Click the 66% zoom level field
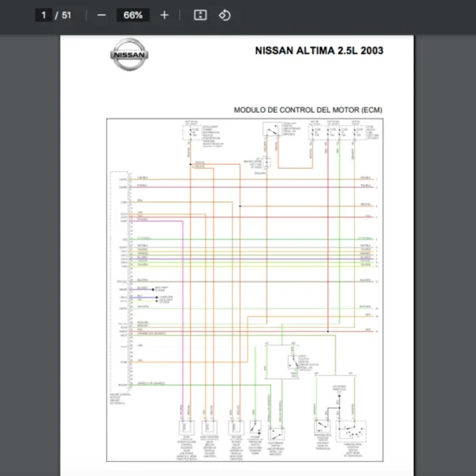Viewport: 476px width, 476px height. (132, 15)
